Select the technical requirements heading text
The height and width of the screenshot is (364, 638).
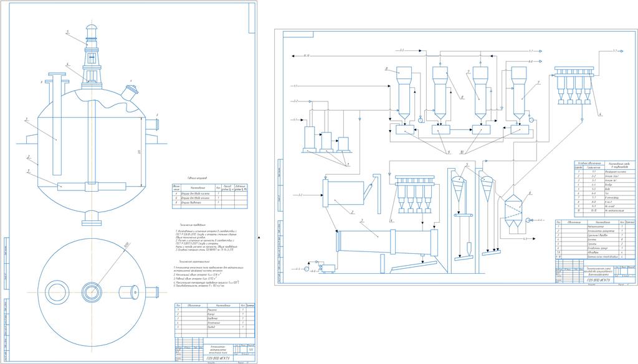(x=192, y=225)
